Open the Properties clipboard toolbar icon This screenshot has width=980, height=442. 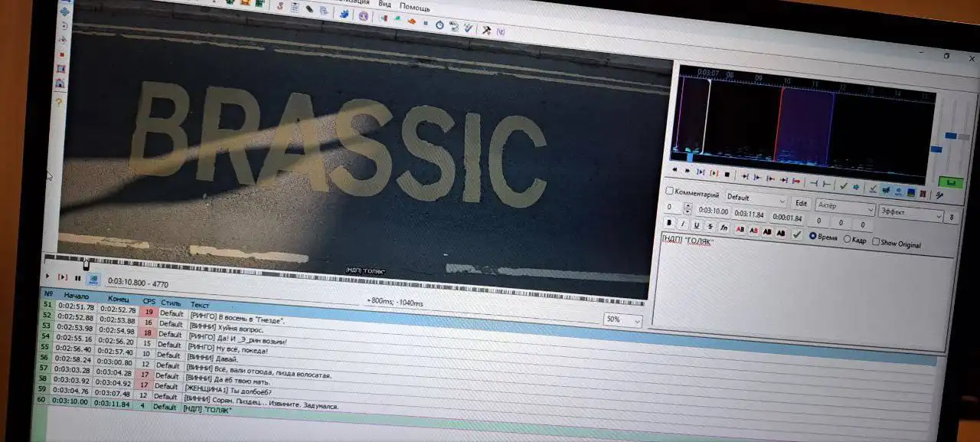pyautogui.click(x=295, y=8)
